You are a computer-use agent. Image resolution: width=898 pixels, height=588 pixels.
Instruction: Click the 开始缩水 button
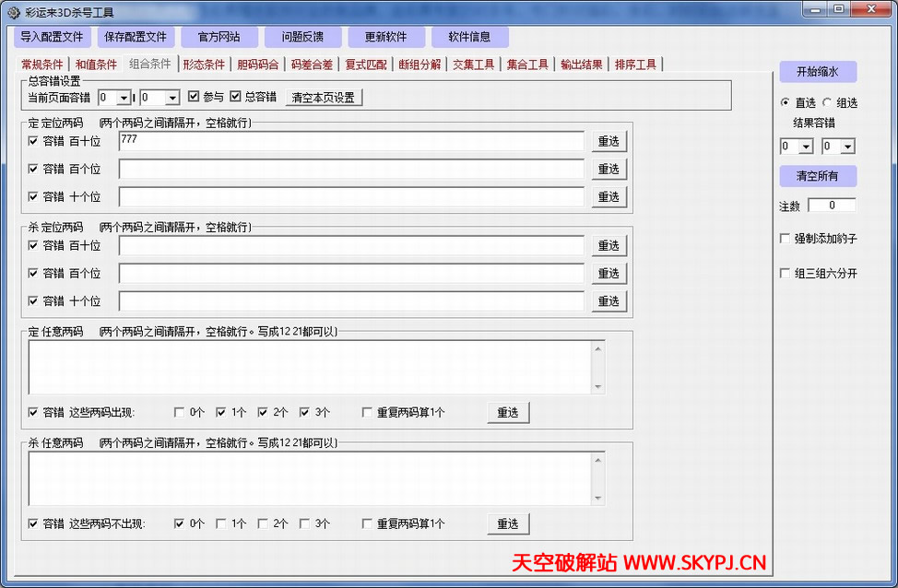pos(818,71)
